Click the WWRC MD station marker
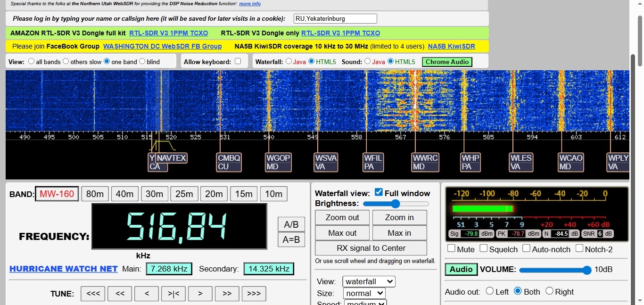 [x=425, y=162]
